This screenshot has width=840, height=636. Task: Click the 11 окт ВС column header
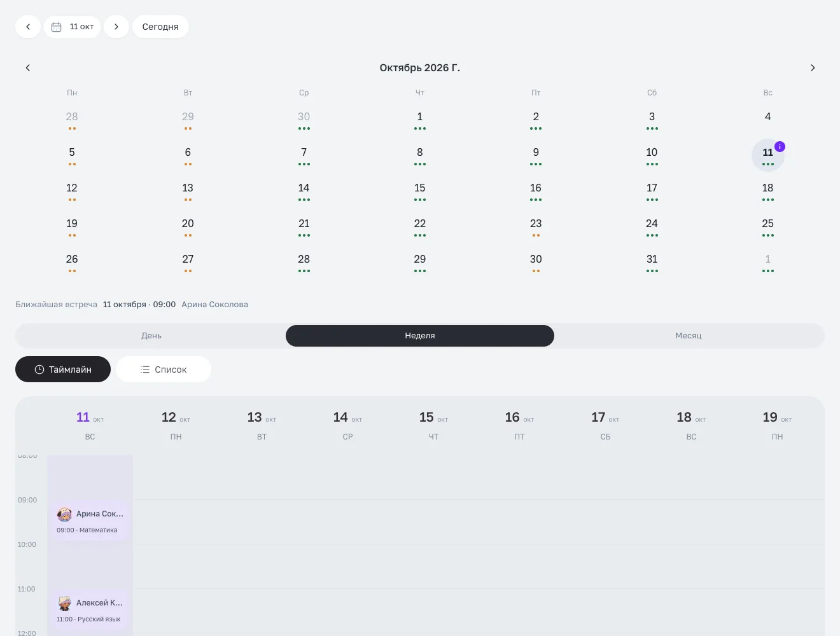(x=90, y=425)
